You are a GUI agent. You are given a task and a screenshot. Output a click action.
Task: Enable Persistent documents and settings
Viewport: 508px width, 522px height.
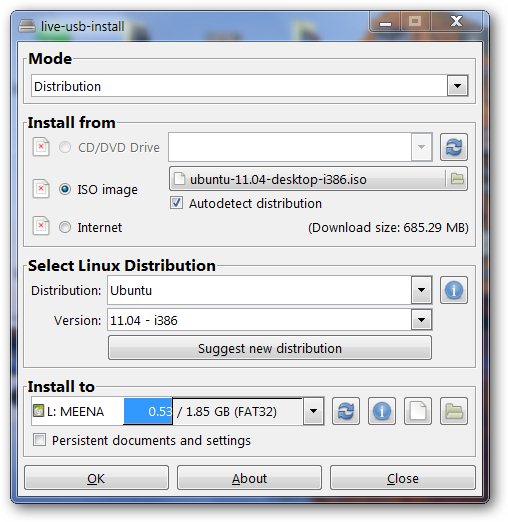(x=39, y=440)
